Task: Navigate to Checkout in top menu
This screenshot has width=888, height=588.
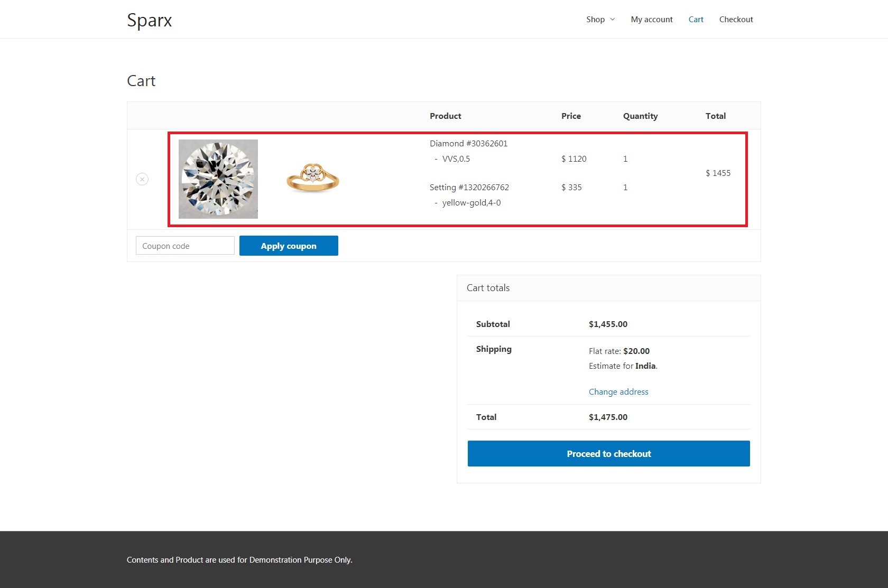Action: pos(736,20)
